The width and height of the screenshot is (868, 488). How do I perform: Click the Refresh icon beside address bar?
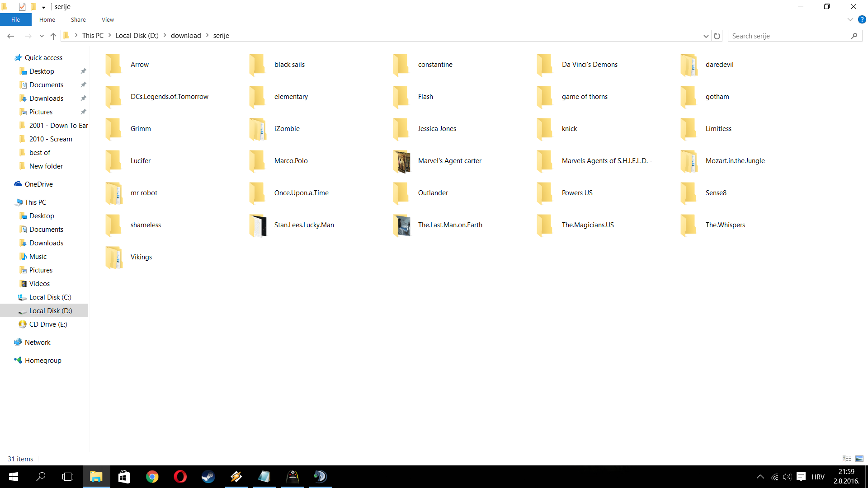point(717,36)
